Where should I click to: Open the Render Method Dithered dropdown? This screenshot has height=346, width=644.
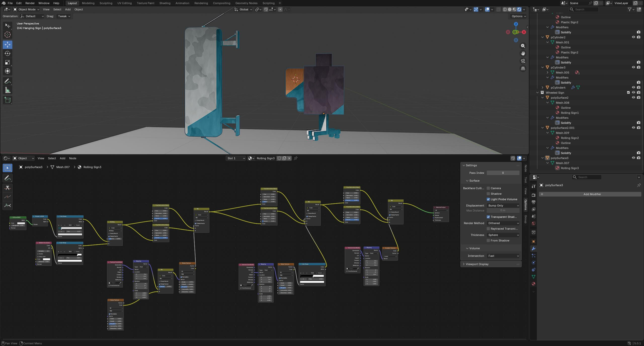(x=503, y=223)
